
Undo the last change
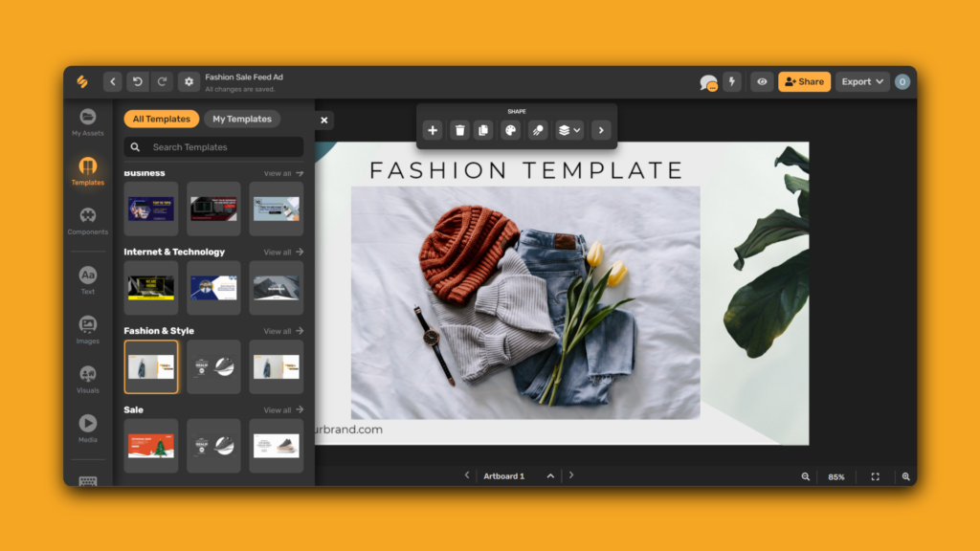coord(138,82)
